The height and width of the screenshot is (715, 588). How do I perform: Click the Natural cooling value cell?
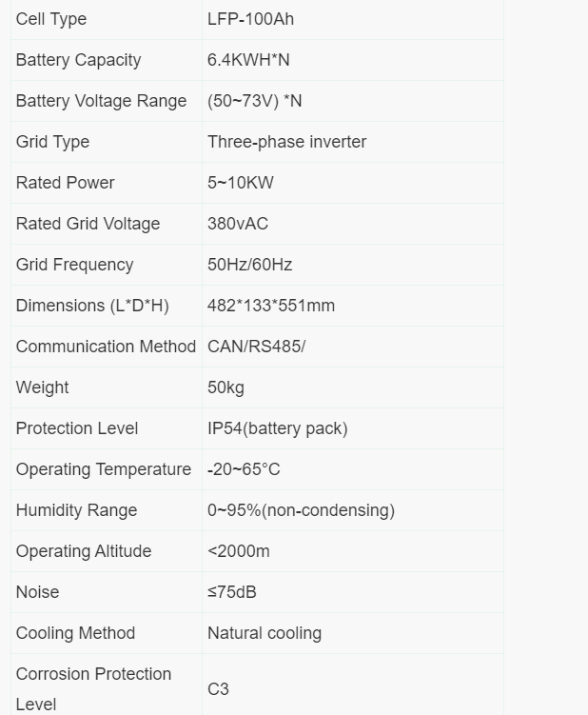[353, 633]
